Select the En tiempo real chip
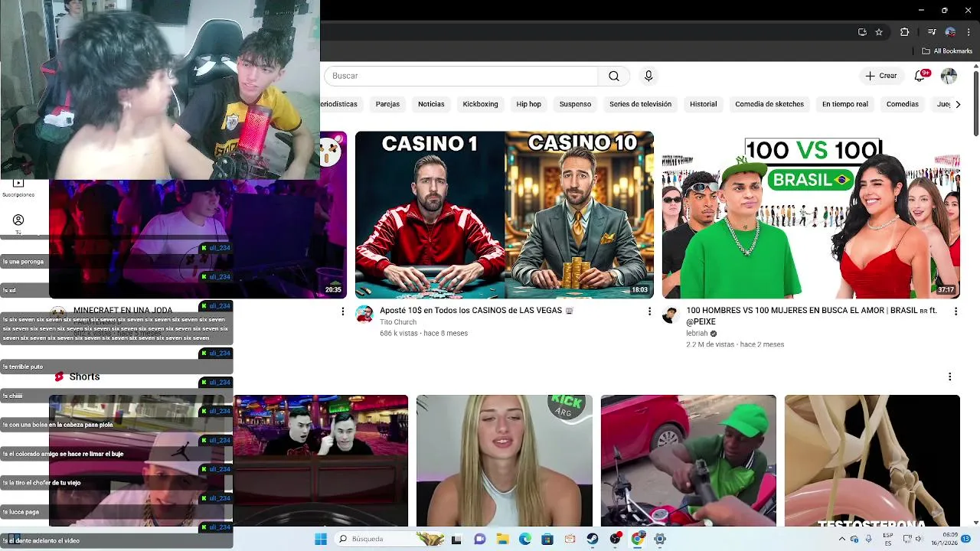This screenshot has height=551, width=980. coord(845,104)
